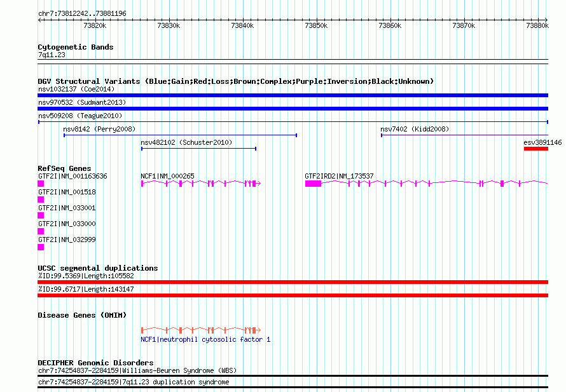
Task: Open the RefSeq Genes track heading
Action: [x=64, y=168]
